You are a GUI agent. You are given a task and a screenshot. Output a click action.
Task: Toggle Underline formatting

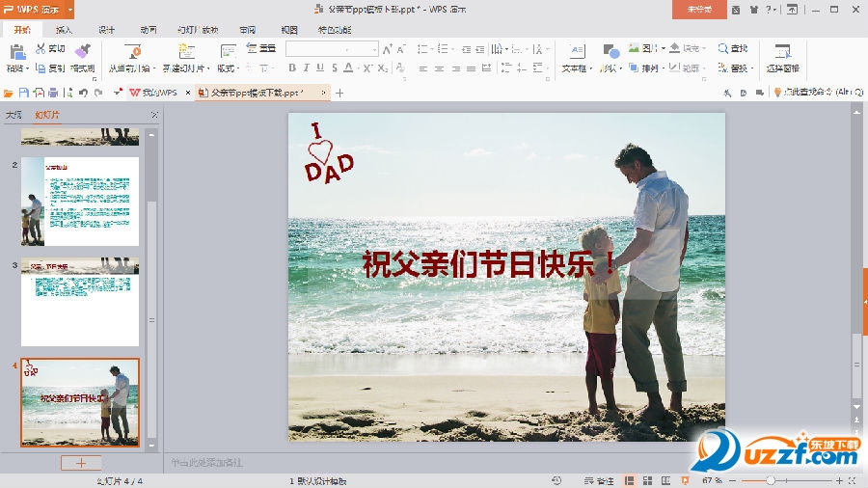click(320, 68)
